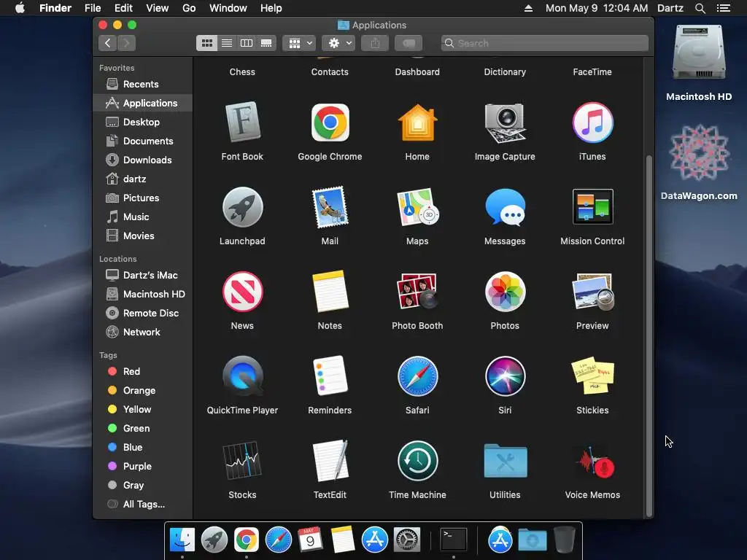The width and height of the screenshot is (747, 560).
Task: Select Mission Control in Applications
Action: tap(592, 207)
